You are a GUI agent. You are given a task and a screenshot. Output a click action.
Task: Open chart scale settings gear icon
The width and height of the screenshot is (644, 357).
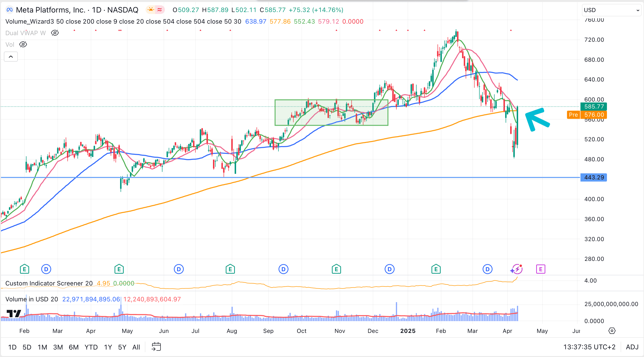[x=612, y=331]
